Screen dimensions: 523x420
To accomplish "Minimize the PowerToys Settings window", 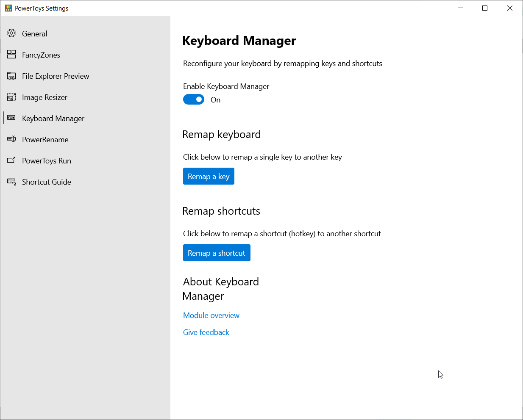I will pyautogui.click(x=460, y=8).
